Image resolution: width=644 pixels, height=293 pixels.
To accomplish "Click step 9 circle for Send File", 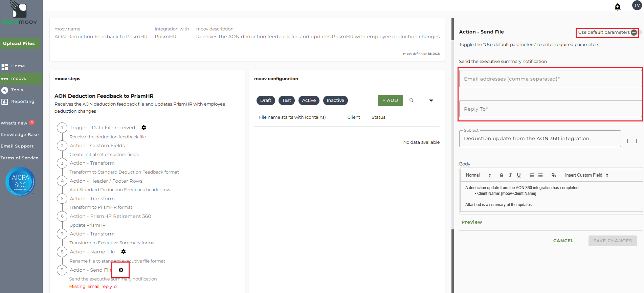I will pos(62,270).
